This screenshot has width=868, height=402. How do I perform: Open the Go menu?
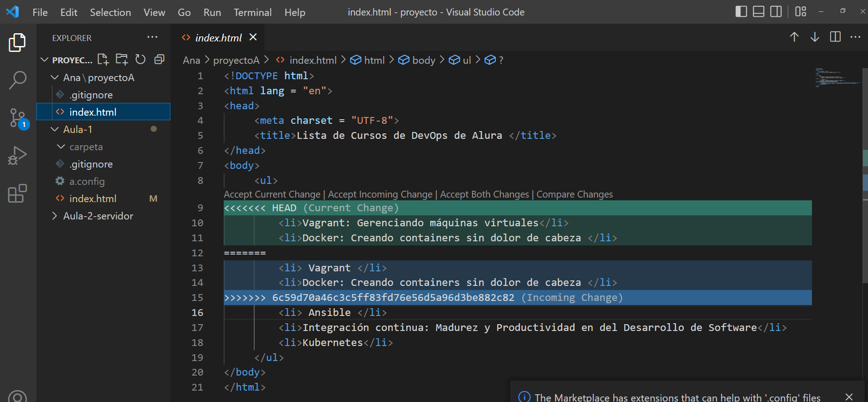coord(184,12)
